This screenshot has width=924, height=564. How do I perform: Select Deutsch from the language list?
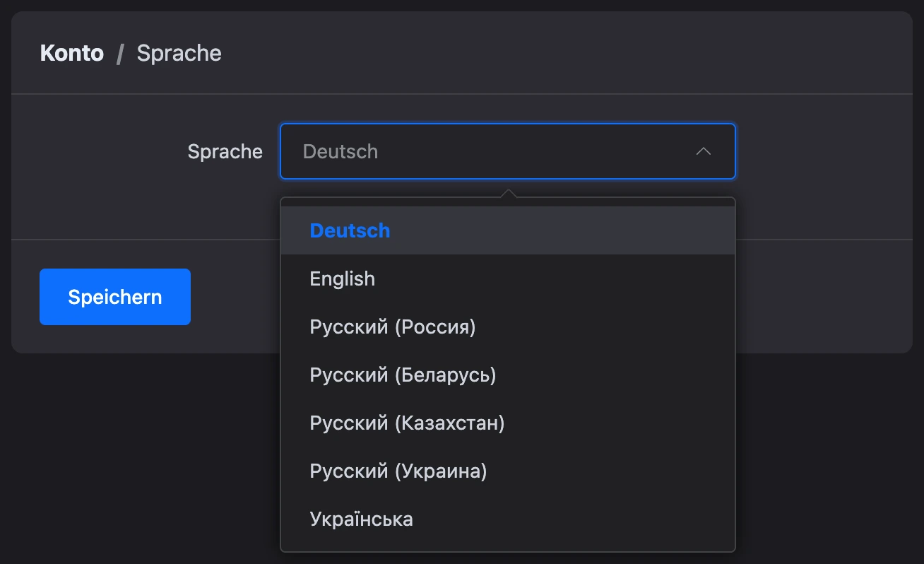(507, 230)
